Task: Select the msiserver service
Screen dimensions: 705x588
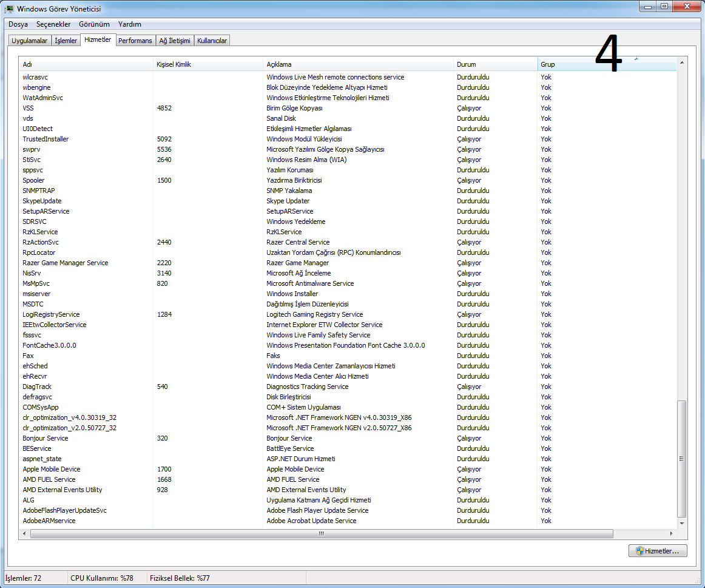Action: click(36, 294)
